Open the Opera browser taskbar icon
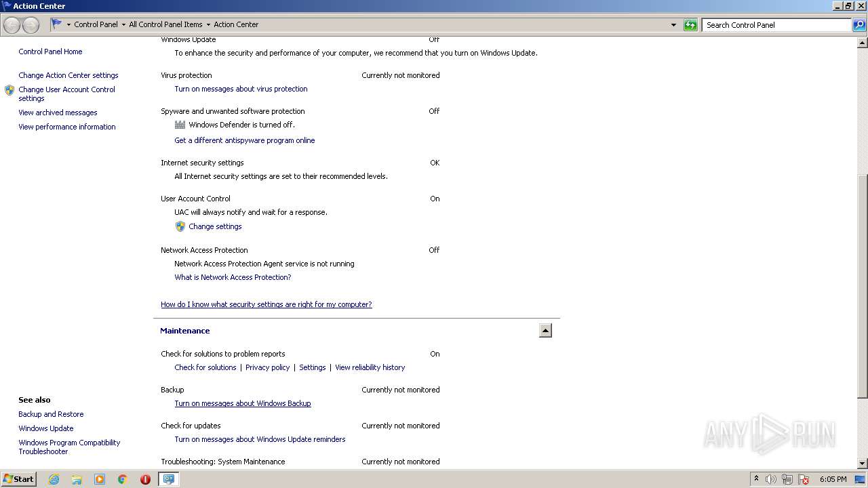Screen dimensions: 868x488 tap(145, 479)
